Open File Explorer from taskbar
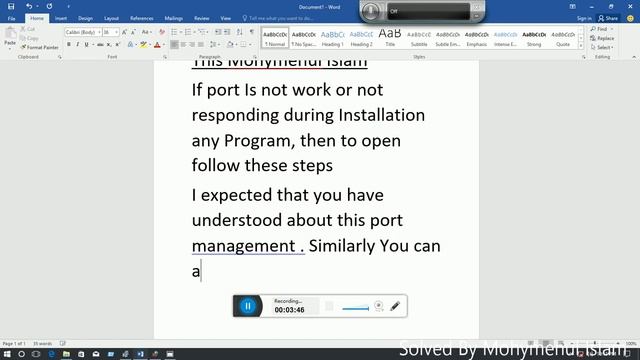 (66, 354)
